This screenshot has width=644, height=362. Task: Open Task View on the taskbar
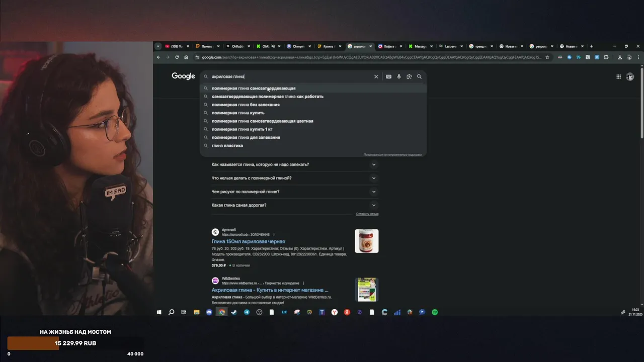pyautogui.click(x=184, y=312)
